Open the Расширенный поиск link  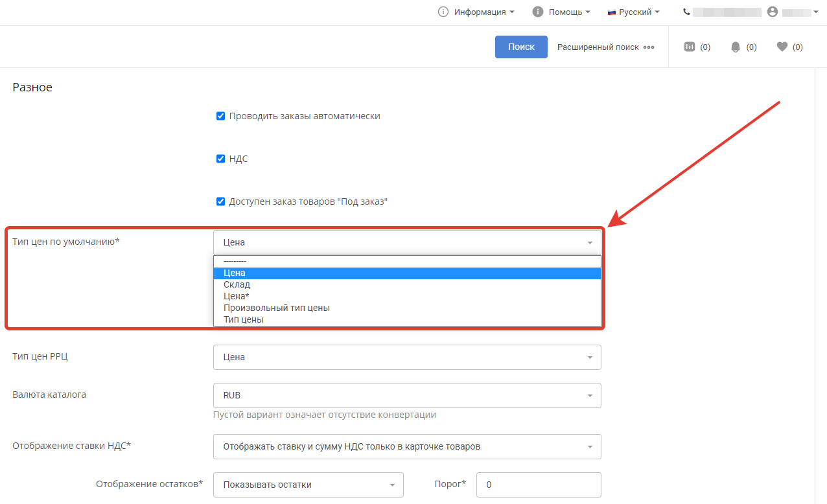(x=598, y=47)
